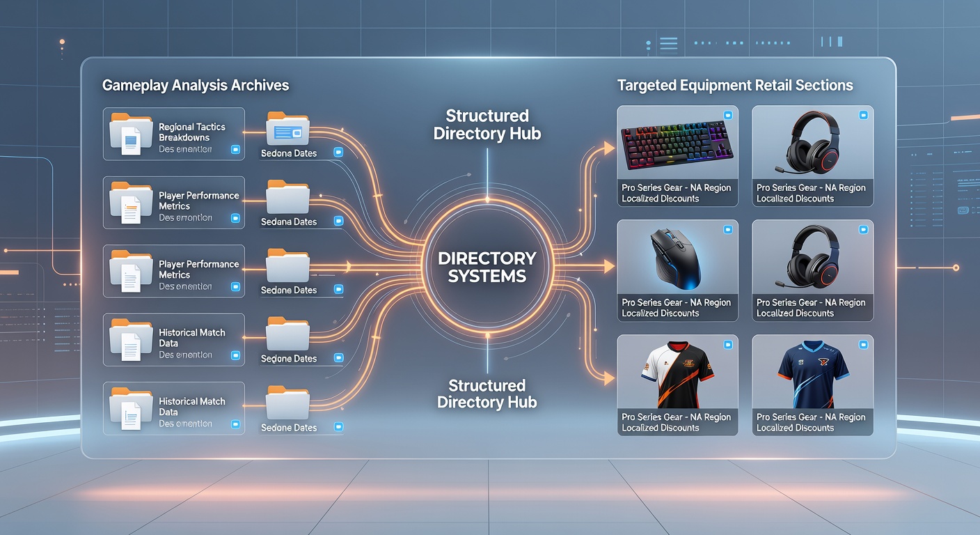Screen dimensions: 980x535
Task: Open the folder labeled Sedana Dates
Action: tap(287, 198)
